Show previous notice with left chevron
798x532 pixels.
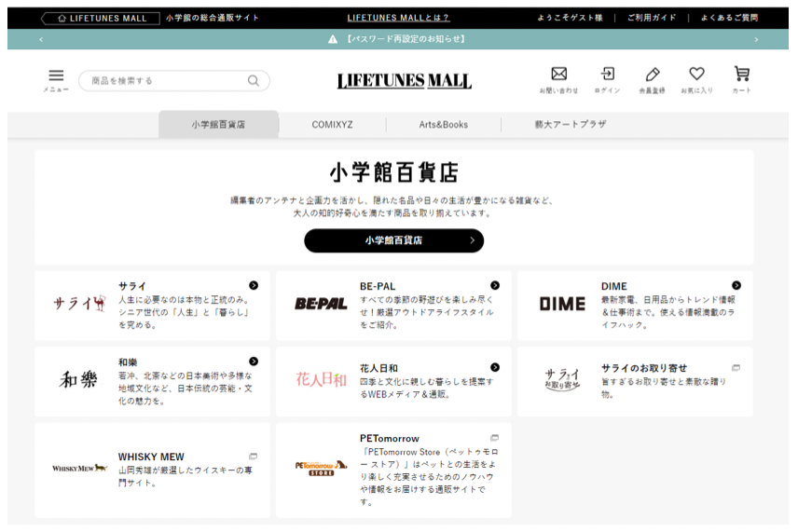pos(41,39)
